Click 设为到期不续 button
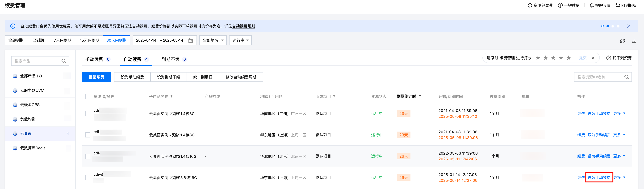Viewport: 644px width, 189px height. click(x=168, y=77)
